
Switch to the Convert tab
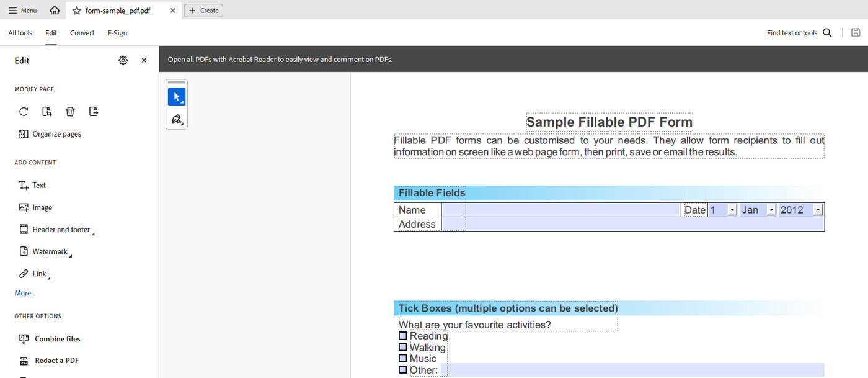point(82,33)
